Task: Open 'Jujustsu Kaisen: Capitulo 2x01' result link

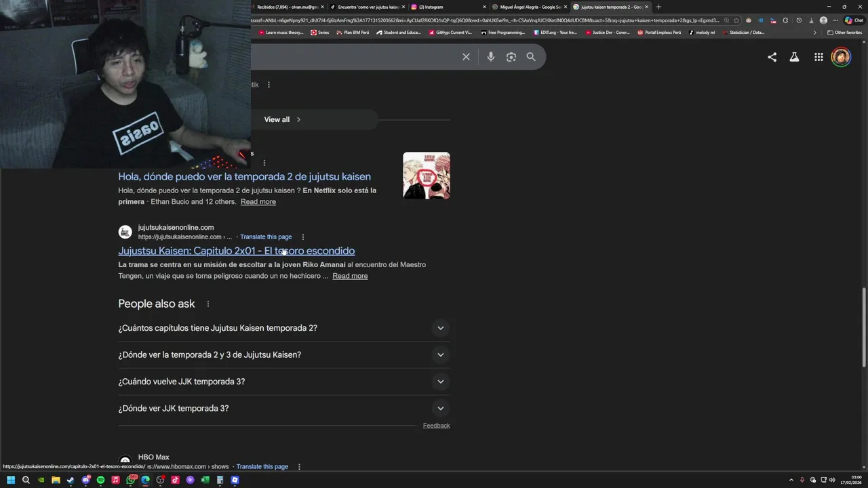Action: [x=236, y=251]
